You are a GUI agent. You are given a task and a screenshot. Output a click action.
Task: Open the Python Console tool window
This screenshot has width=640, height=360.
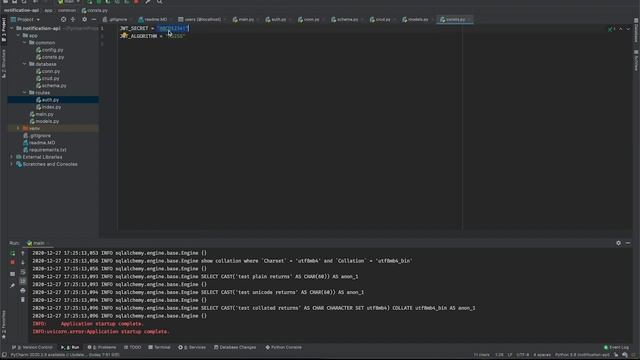point(284,347)
